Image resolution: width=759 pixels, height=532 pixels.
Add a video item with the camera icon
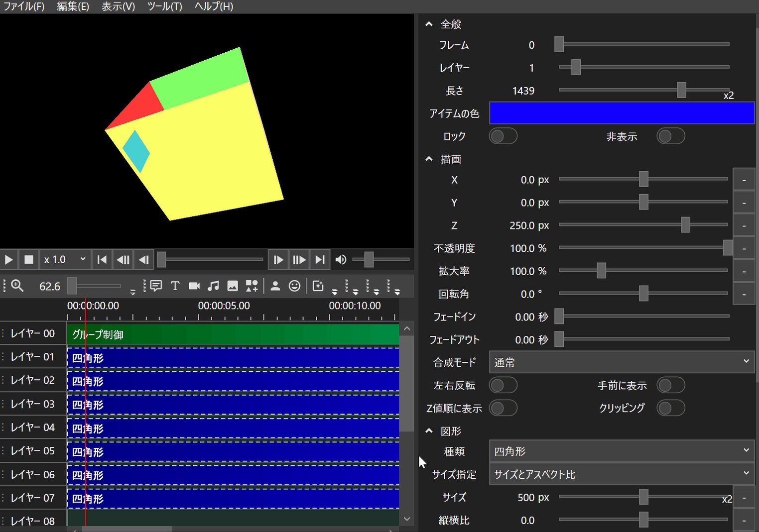click(194, 286)
